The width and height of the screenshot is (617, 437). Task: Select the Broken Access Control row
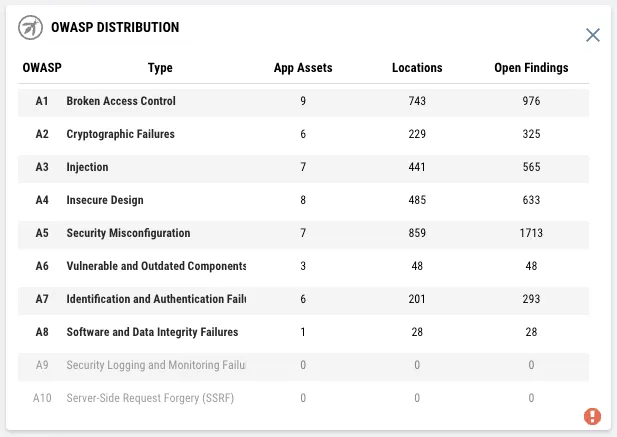303,103
